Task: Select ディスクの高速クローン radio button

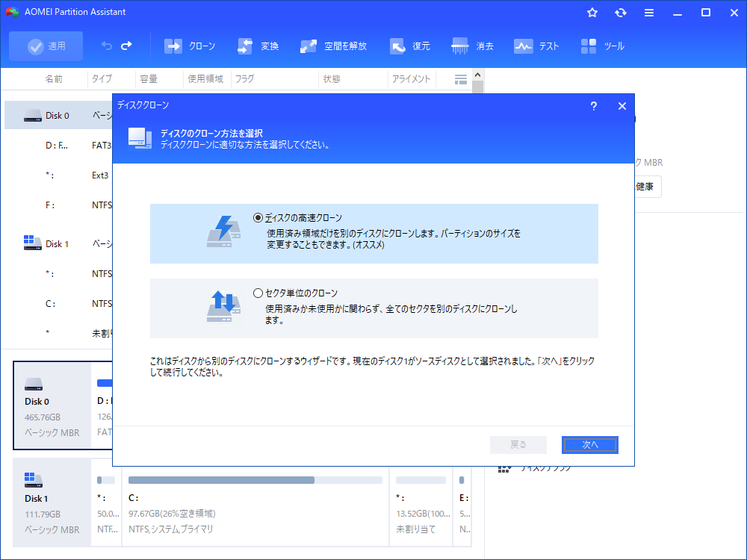Action: click(258, 218)
